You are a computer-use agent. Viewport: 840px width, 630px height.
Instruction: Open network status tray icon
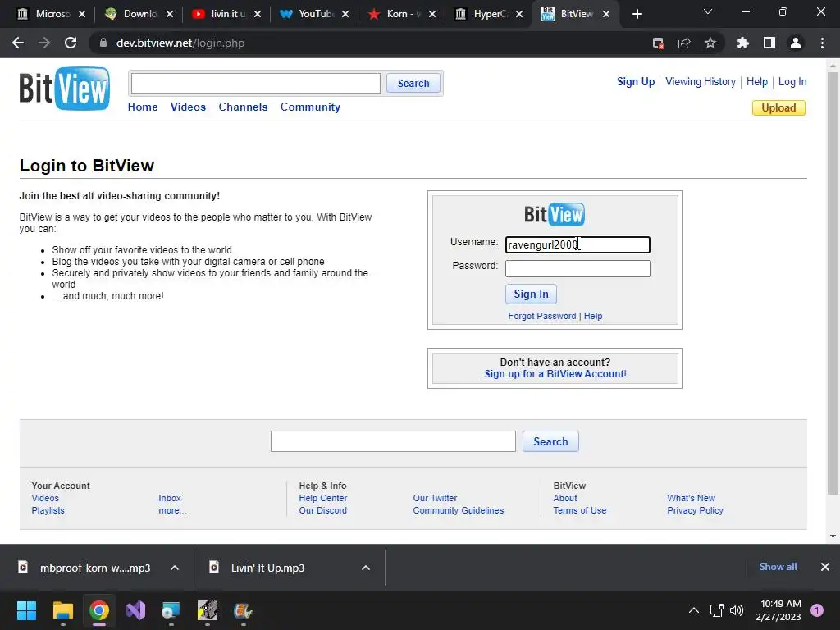tap(717, 610)
